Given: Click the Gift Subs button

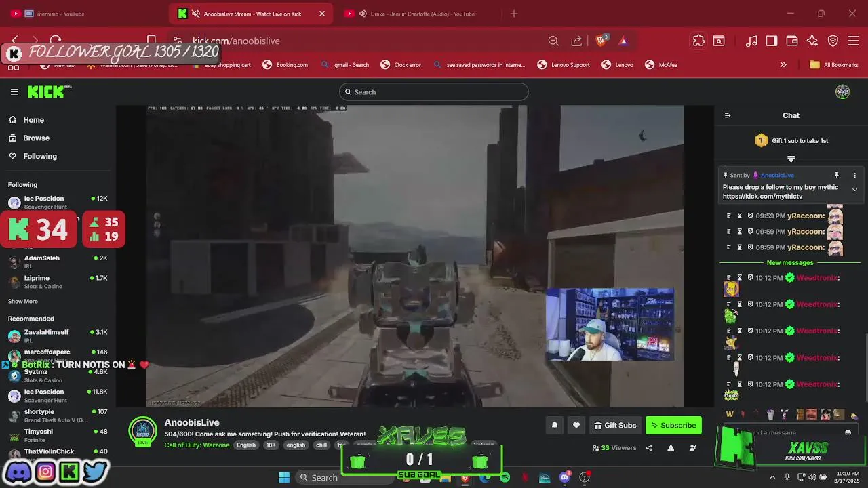Looking at the screenshot, I should click(615, 425).
